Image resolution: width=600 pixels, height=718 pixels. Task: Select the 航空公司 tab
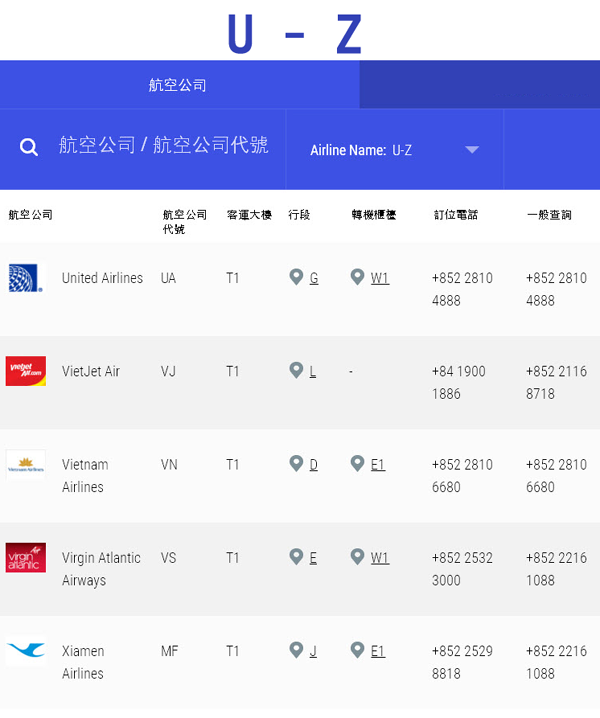[x=180, y=85]
